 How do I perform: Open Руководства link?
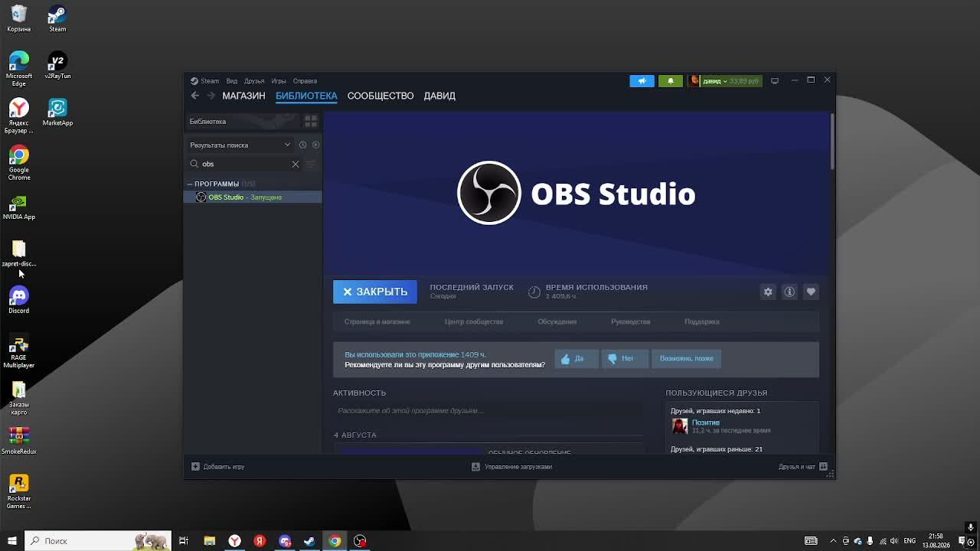(x=631, y=321)
